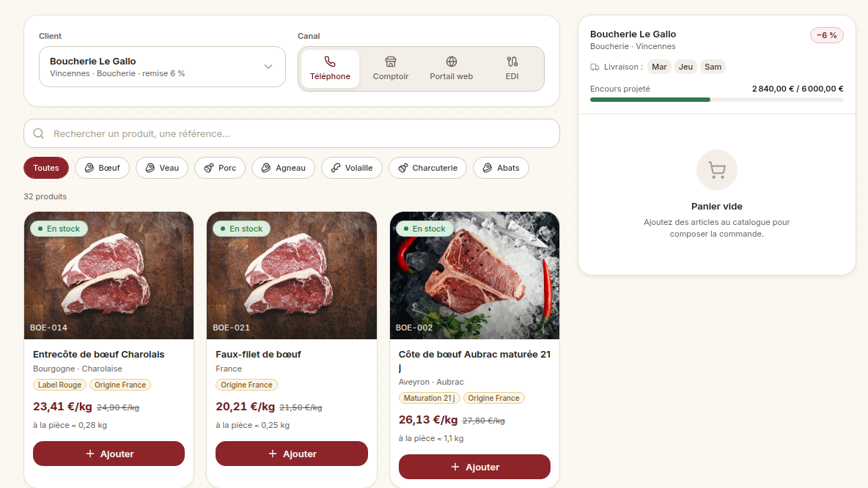Image resolution: width=868 pixels, height=488 pixels.
Task: Select the Téléphone channel
Action: tap(330, 69)
